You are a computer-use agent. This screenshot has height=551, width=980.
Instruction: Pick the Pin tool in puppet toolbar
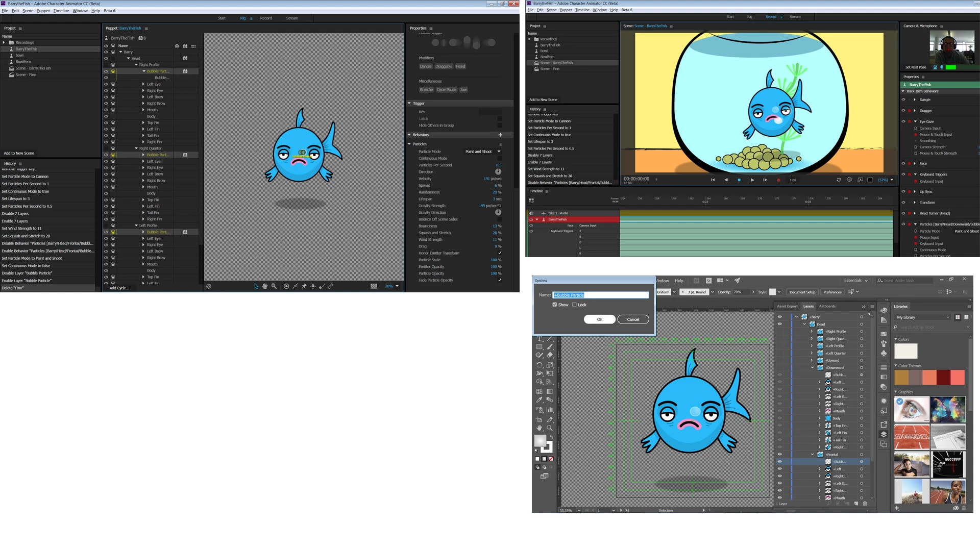pyautogui.click(x=304, y=286)
